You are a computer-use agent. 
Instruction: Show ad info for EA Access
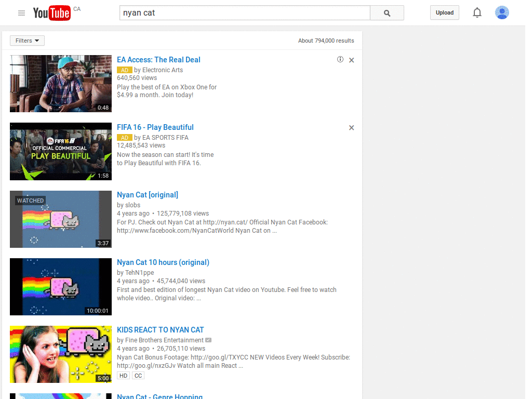click(340, 59)
